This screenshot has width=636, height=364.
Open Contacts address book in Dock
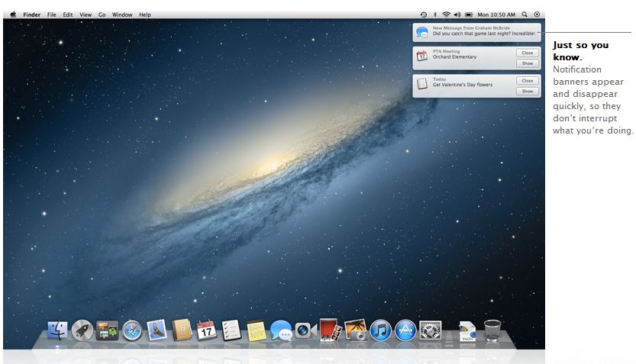click(182, 330)
